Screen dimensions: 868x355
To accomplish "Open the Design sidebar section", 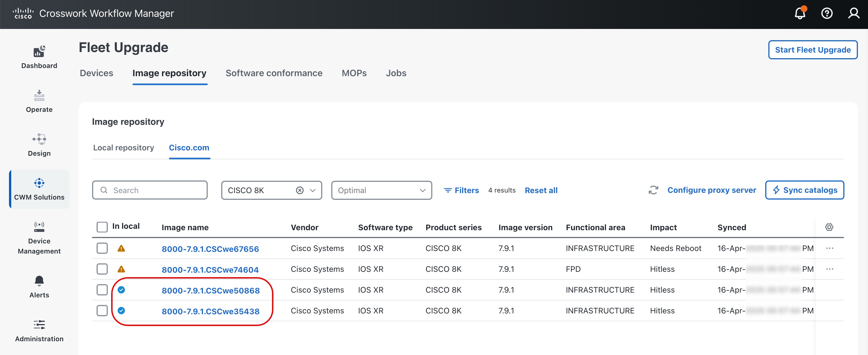I will point(39,145).
